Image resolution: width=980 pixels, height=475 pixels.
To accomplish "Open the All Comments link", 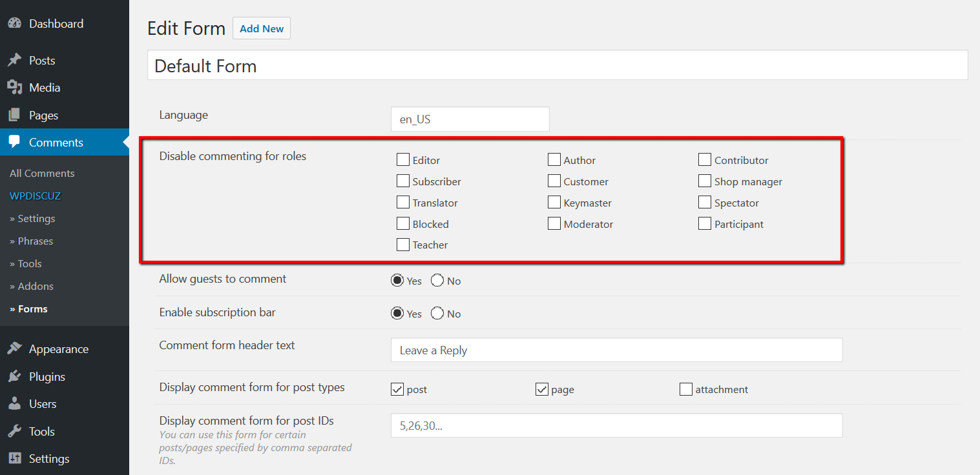I will tap(42, 173).
